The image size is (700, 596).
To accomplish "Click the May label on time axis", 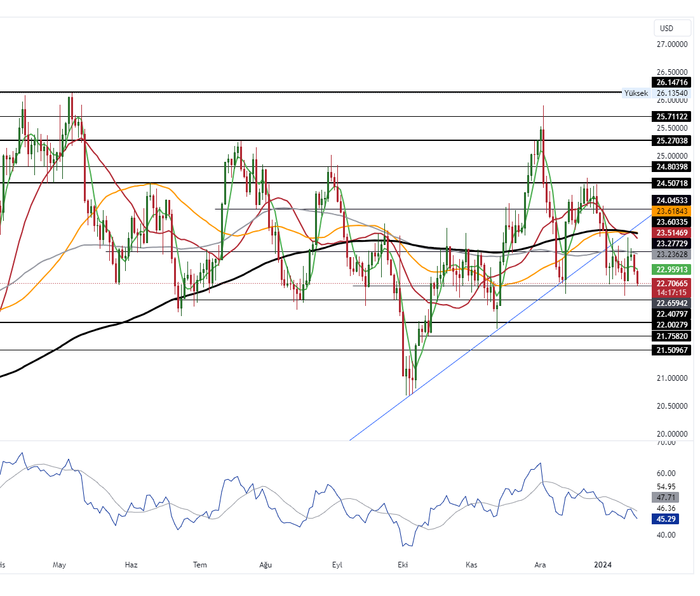I will click(60, 565).
